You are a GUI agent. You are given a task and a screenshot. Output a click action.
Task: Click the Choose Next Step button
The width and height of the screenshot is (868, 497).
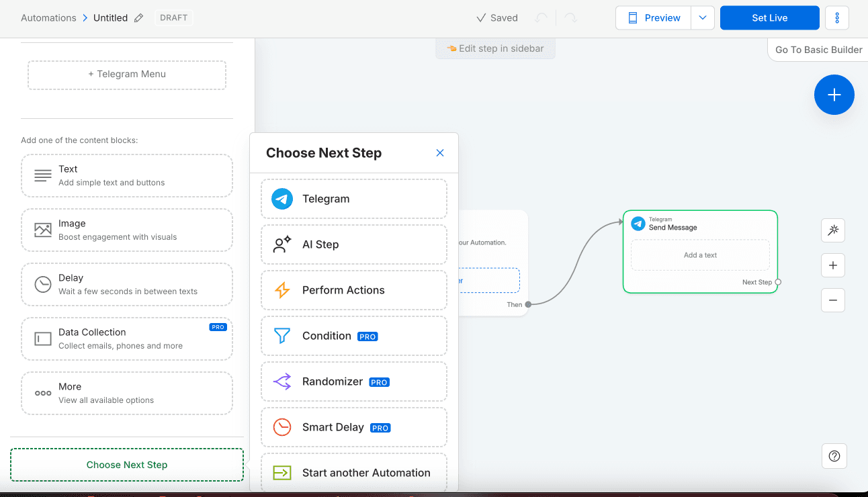127,465
